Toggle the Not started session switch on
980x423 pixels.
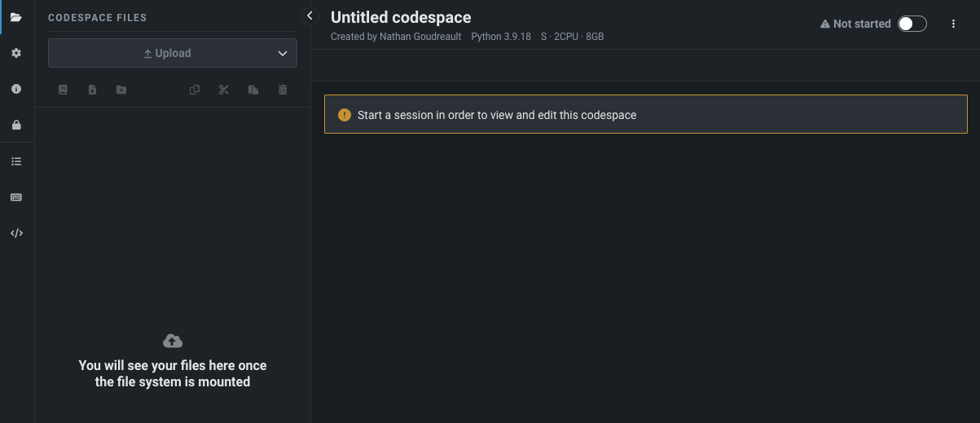click(912, 24)
